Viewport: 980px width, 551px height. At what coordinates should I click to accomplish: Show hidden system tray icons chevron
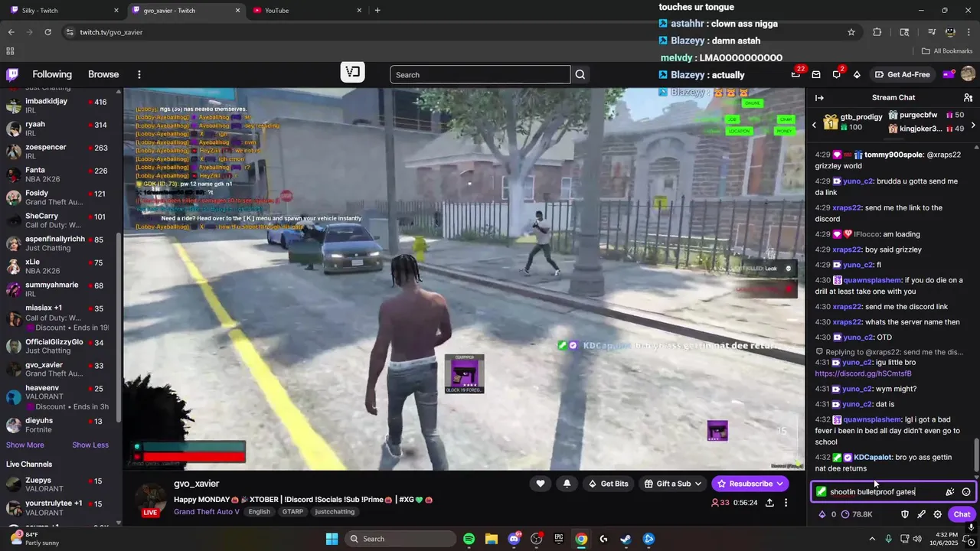click(x=872, y=539)
